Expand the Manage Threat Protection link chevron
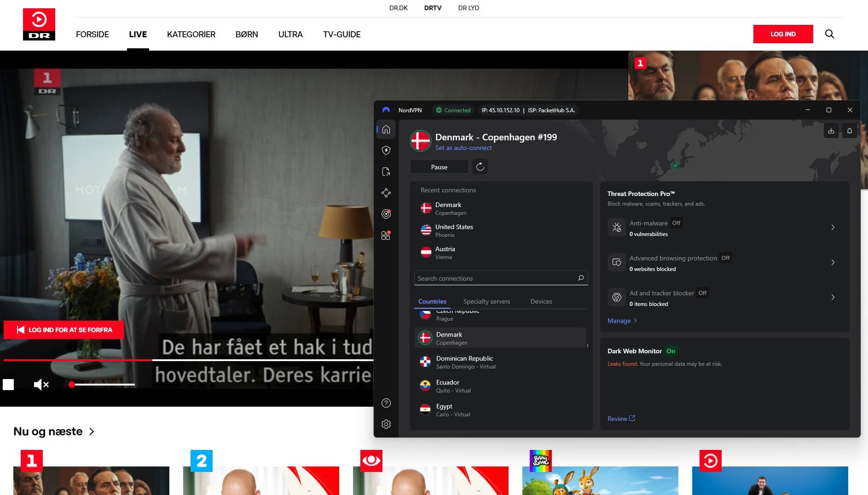This screenshot has height=495, width=868. click(x=635, y=321)
